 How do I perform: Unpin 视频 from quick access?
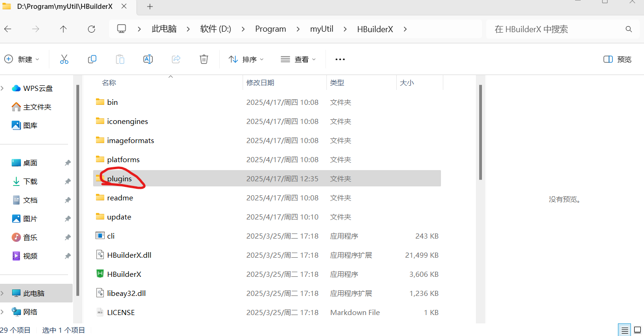[68, 256]
